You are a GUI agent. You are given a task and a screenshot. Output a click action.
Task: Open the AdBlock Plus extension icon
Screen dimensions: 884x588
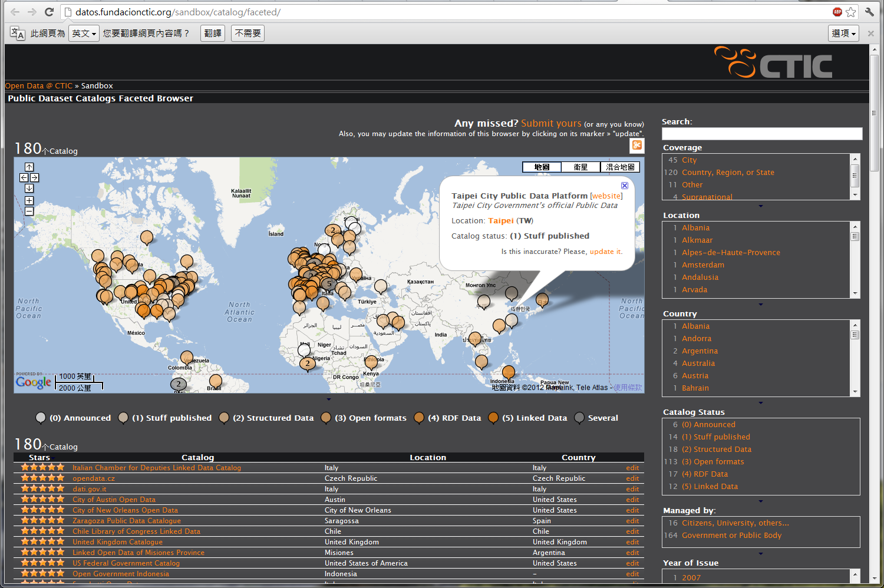click(x=837, y=12)
